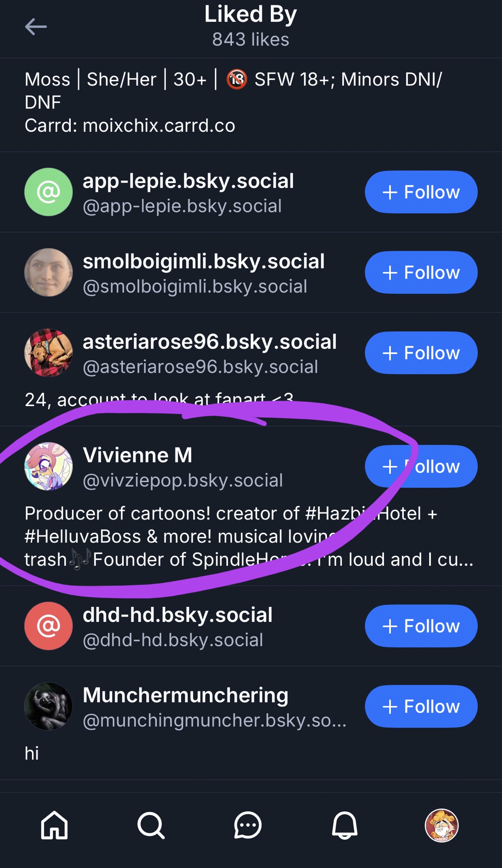
Task: Tap dhd-hd red @ avatar
Action: point(48,626)
